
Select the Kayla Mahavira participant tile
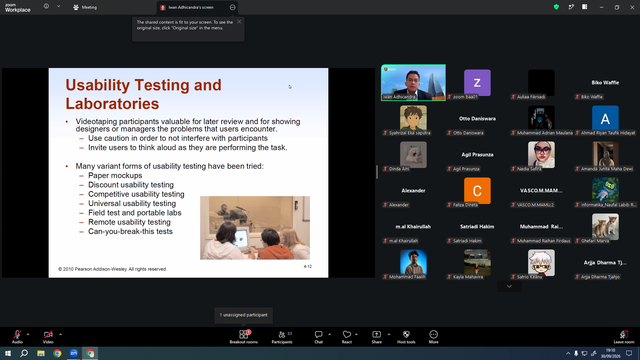pos(477,262)
